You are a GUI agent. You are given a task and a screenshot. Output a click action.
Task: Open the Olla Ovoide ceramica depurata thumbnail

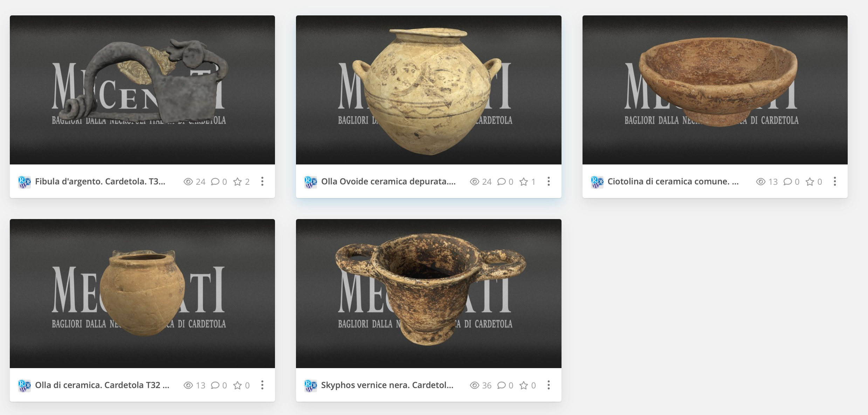point(428,90)
